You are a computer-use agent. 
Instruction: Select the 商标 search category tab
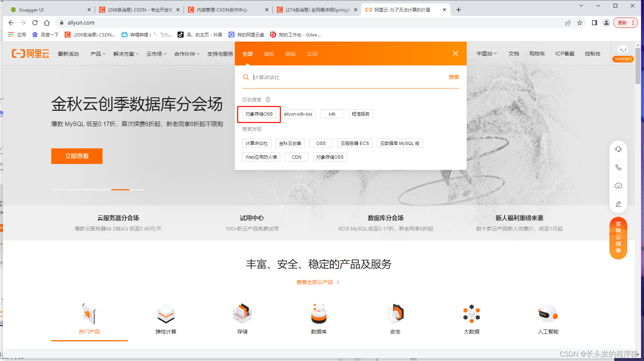291,54
